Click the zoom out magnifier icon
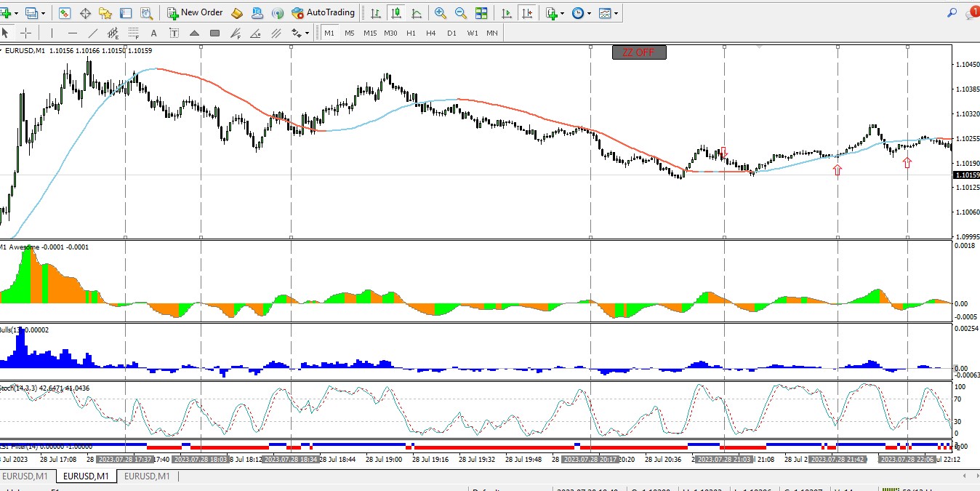The image size is (980, 491). click(x=460, y=12)
